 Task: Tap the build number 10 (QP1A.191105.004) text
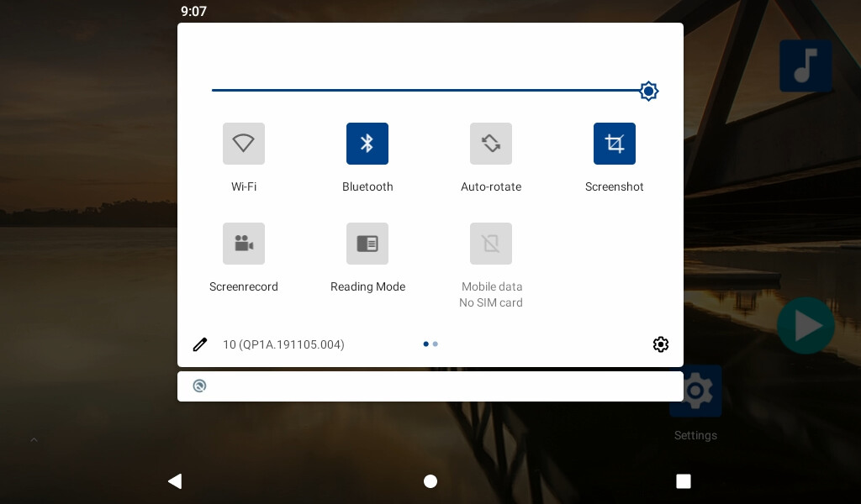click(283, 344)
